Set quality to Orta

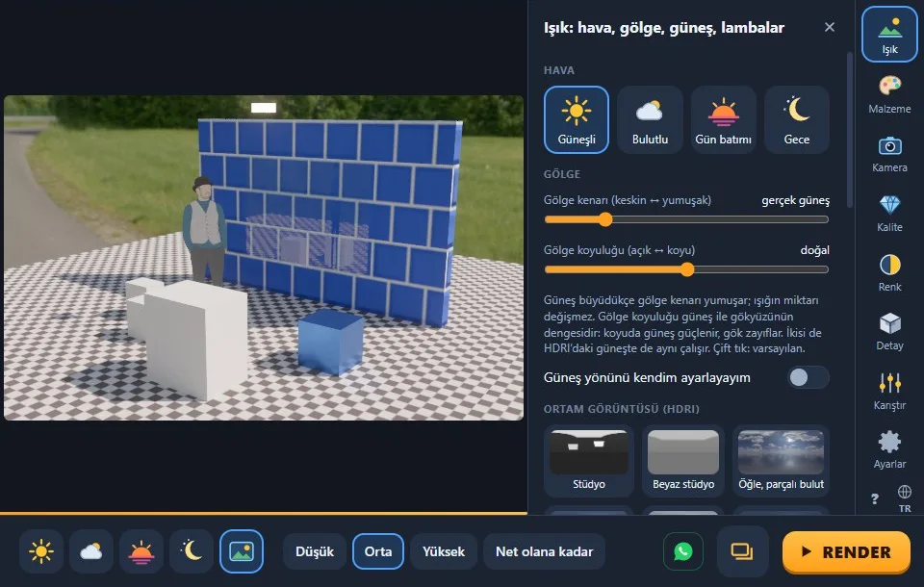(x=377, y=551)
